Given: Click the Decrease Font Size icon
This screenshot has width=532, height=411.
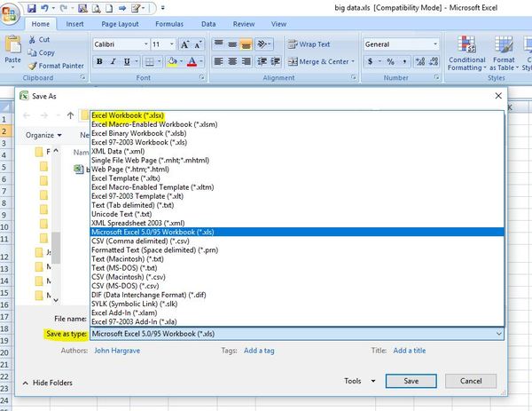Looking at the screenshot, I should pos(198,44).
